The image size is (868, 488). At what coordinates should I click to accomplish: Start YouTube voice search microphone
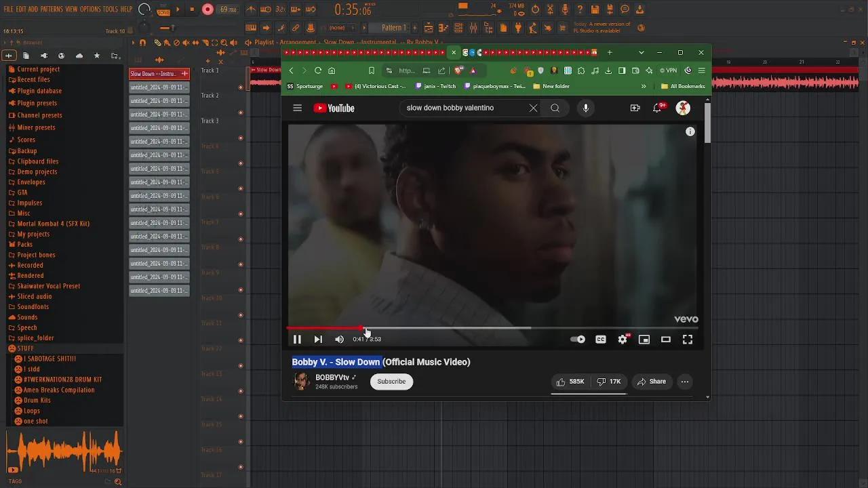point(586,108)
